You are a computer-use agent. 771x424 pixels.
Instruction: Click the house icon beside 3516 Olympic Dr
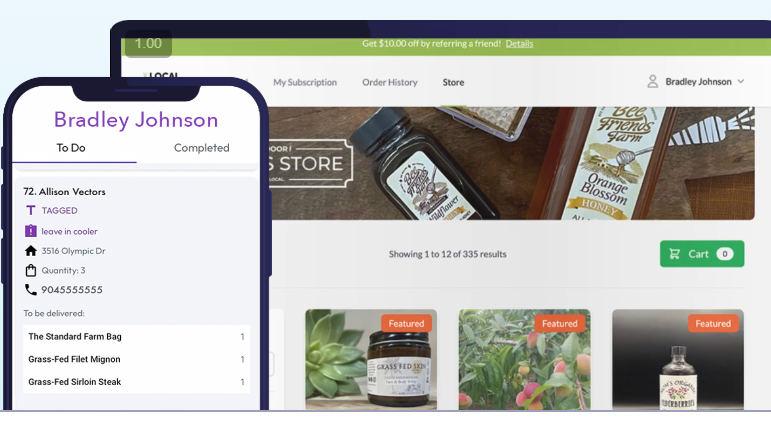[30, 251]
